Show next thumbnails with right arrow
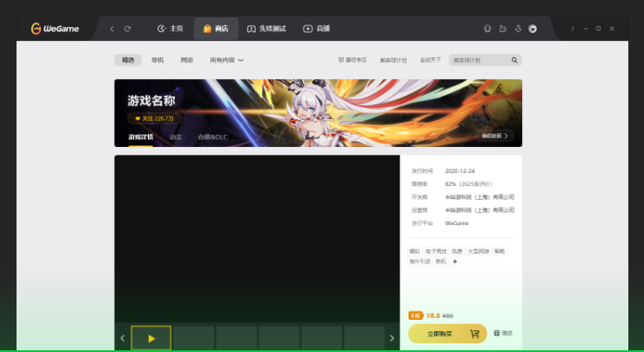This screenshot has height=352, width=644. [x=392, y=338]
